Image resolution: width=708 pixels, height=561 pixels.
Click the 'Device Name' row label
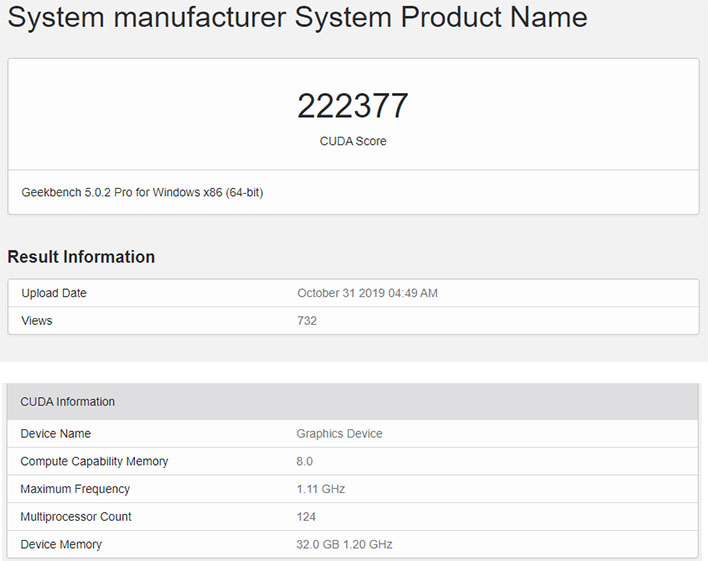tap(56, 434)
